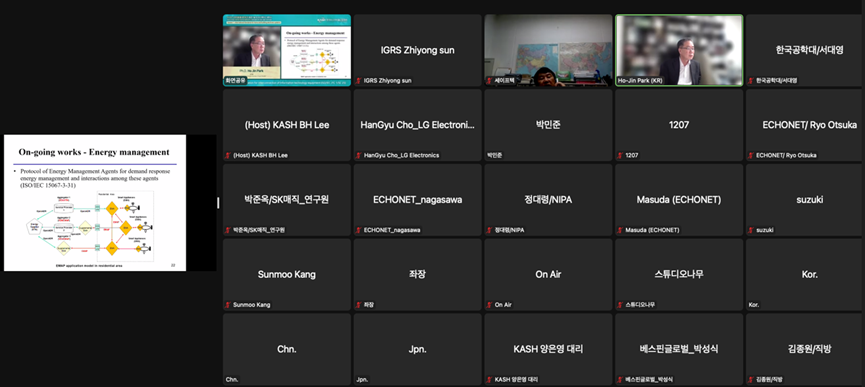The height and width of the screenshot is (387, 865).
Task: Select the 세이프텍 video tile with maps
Action: pyautogui.click(x=548, y=50)
